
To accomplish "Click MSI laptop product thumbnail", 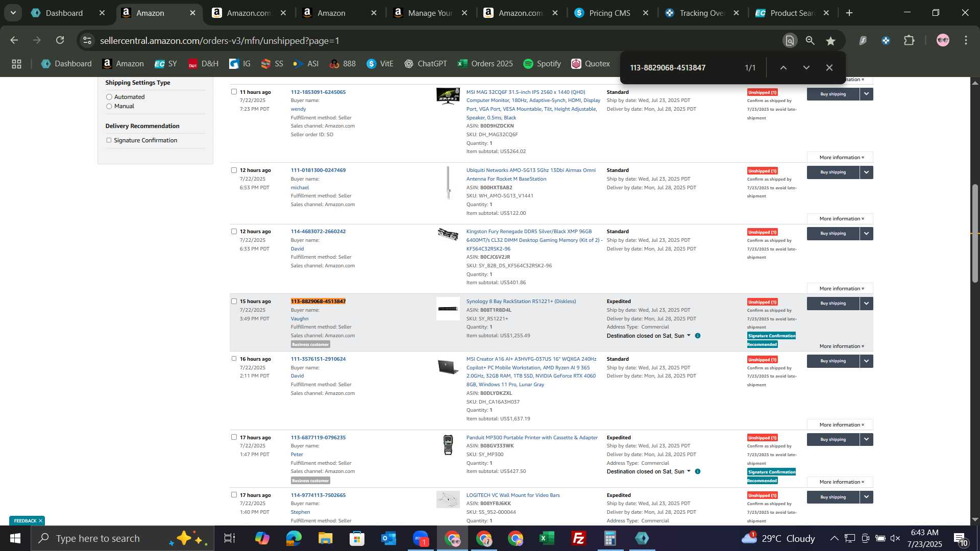I will pyautogui.click(x=448, y=367).
